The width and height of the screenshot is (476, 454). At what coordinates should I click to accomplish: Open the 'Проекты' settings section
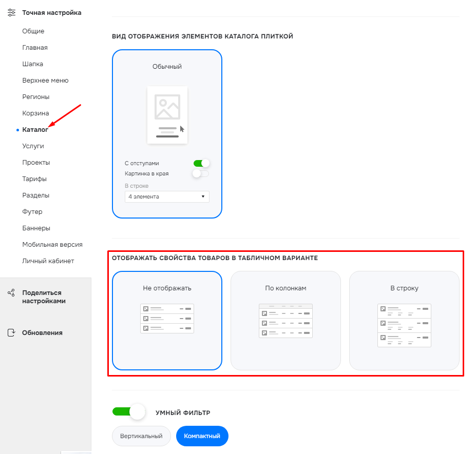tap(36, 162)
